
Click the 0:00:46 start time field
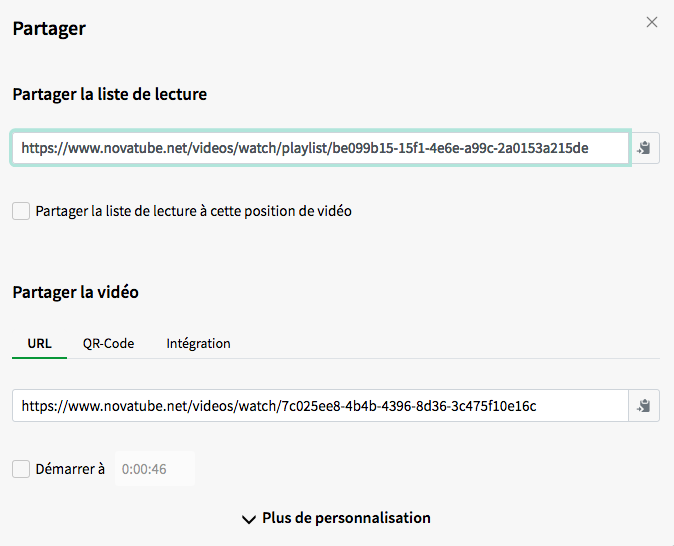click(x=154, y=468)
